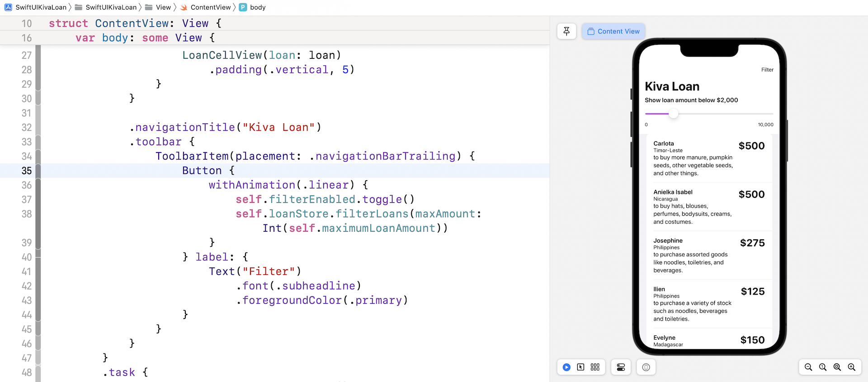Zoom preview to fit
Image resolution: width=868 pixels, height=382 pixels.
(837, 367)
